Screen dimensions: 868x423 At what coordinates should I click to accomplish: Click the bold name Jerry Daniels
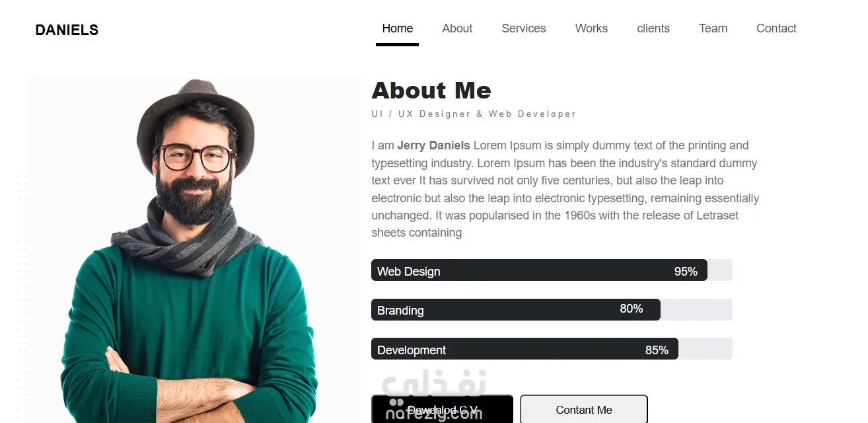[x=433, y=145]
